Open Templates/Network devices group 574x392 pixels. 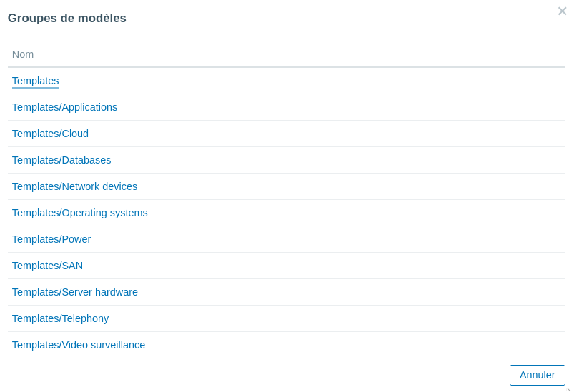pos(74,186)
